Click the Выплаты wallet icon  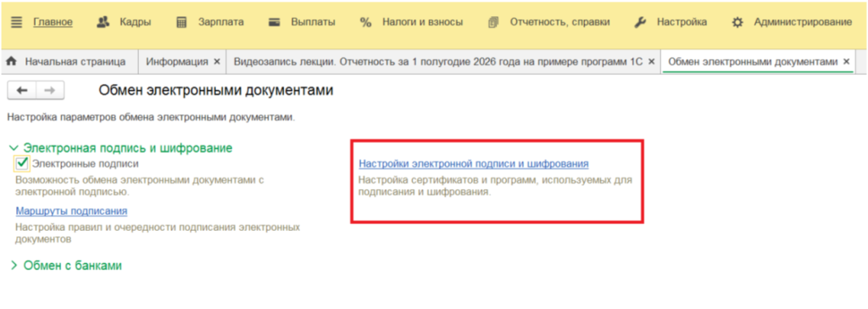[274, 23]
